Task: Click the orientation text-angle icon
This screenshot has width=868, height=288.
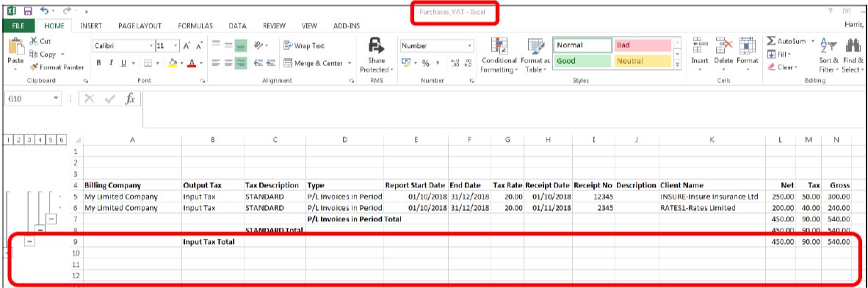Action: pyautogui.click(x=258, y=46)
